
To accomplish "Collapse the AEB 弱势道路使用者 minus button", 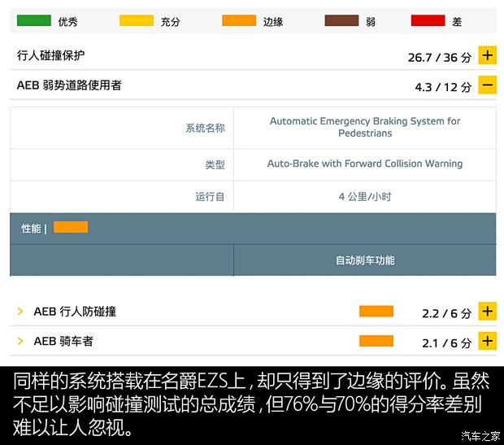I will pyautogui.click(x=487, y=85).
